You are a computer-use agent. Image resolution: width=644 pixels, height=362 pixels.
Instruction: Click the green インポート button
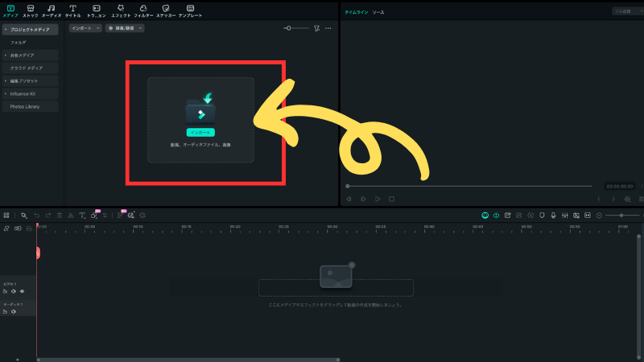(200, 132)
